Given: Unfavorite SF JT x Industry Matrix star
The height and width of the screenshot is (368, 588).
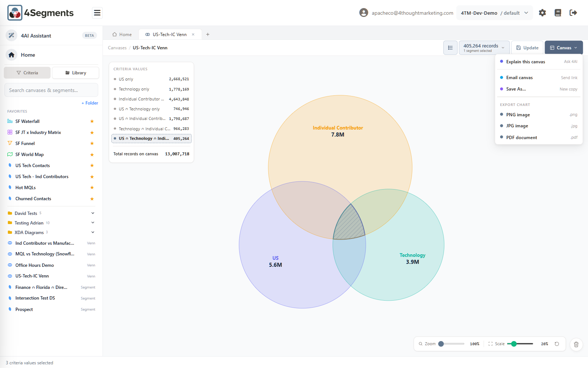Looking at the screenshot, I should [92, 132].
